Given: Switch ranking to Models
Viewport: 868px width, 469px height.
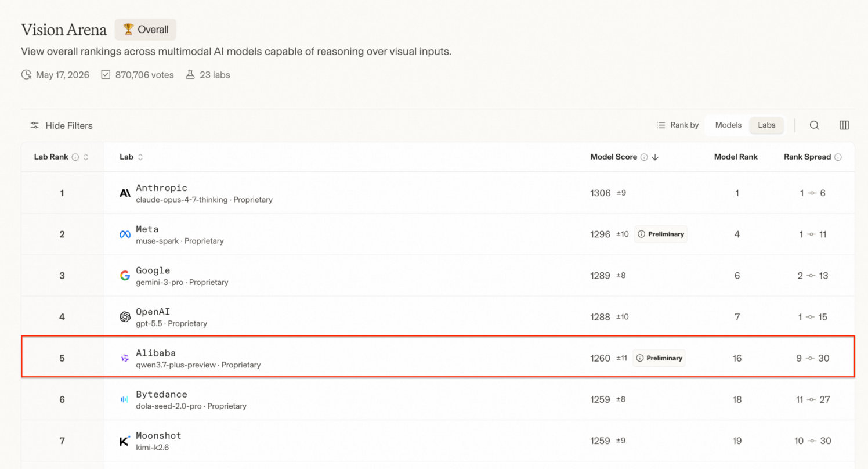Looking at the screenshot, I should pos(728,125).
